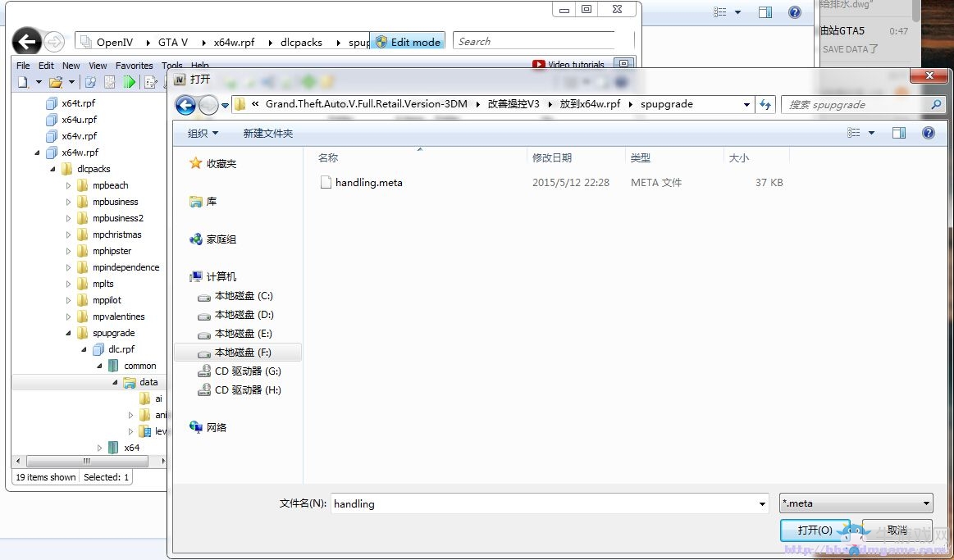The width and height of the screenshot is (954, 560).
Task: Click the back arrow in the 打开 dialog
Action: pyautogui.click(x=185, y=105)
